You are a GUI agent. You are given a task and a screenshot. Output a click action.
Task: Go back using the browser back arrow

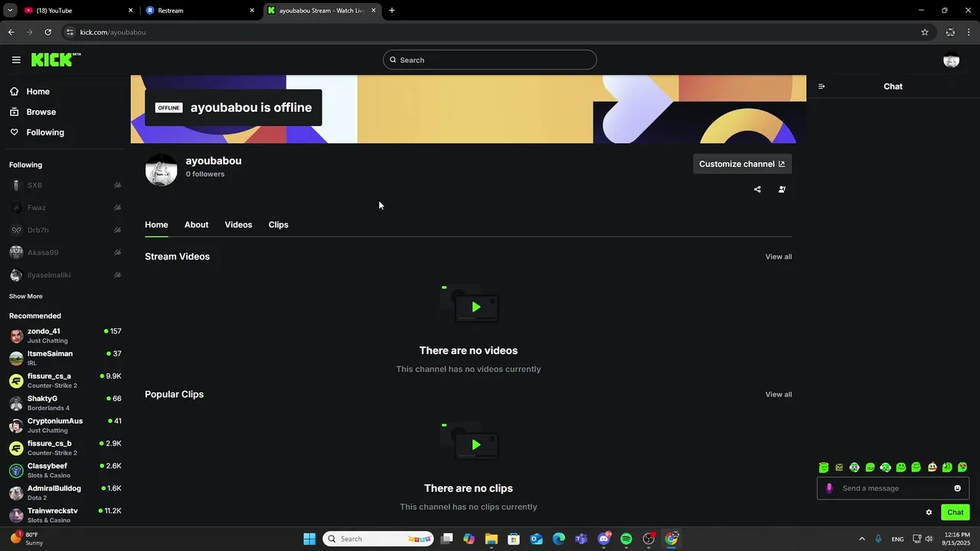[x=11, y=32]
